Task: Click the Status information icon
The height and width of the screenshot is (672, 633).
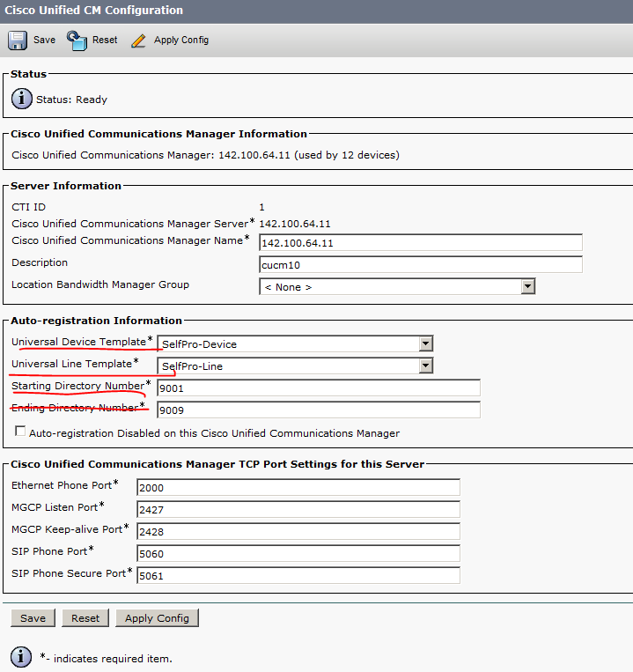Action: click(21, 99)
